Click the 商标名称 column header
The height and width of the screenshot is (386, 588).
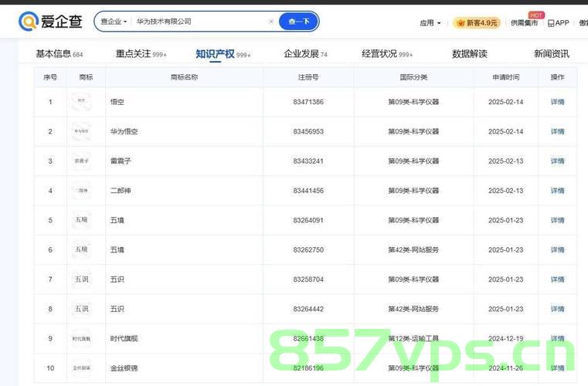pos(184,77)
